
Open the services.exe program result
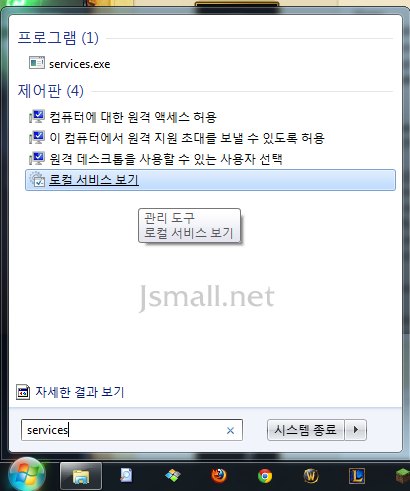coord(80,64)
